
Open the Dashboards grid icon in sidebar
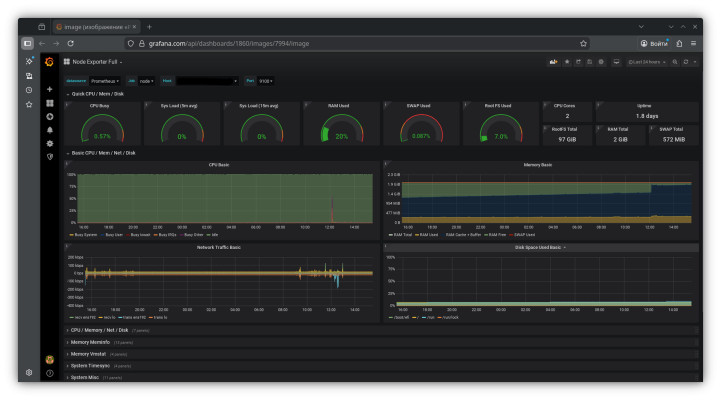pos(49,103)
